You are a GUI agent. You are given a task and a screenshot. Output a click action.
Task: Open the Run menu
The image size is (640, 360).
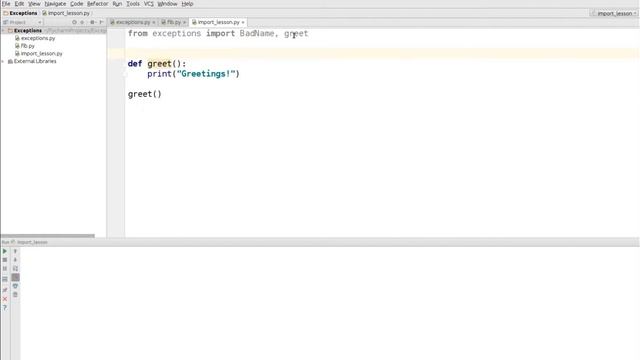[x=117, y=4]
